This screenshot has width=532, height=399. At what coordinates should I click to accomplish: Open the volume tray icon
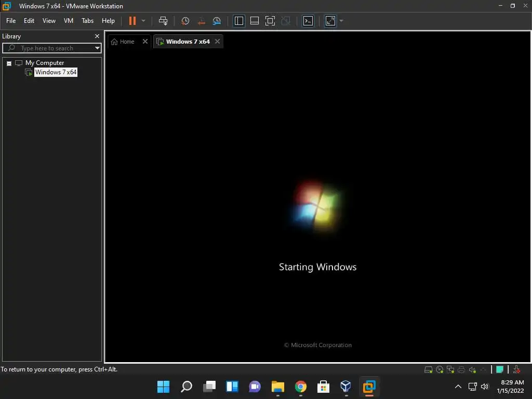pos(485,387)
